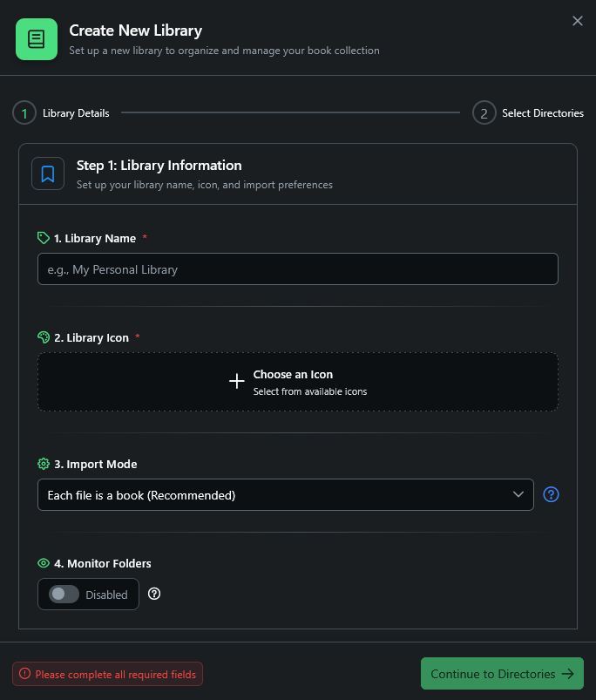
Task: Click the bookmark icon beside Step 1
Action: [x=48, y=173]
